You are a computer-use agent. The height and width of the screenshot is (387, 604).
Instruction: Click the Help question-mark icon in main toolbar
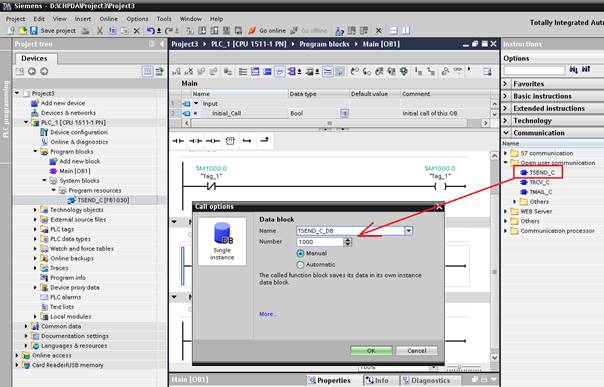tap(339, 30)
